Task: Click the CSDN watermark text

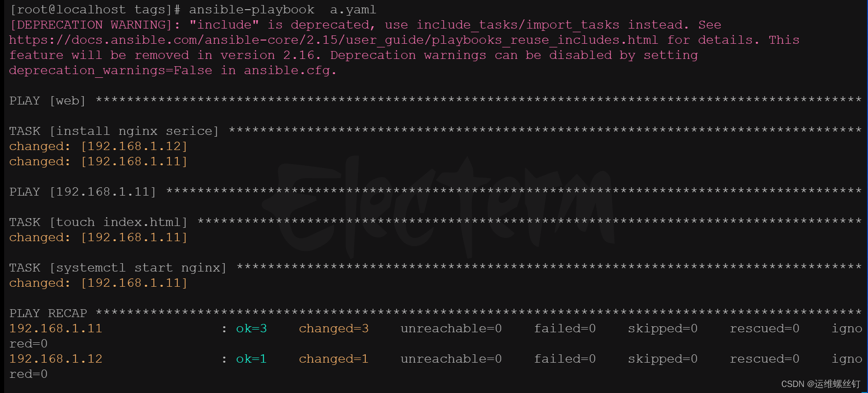Action: 821,384
